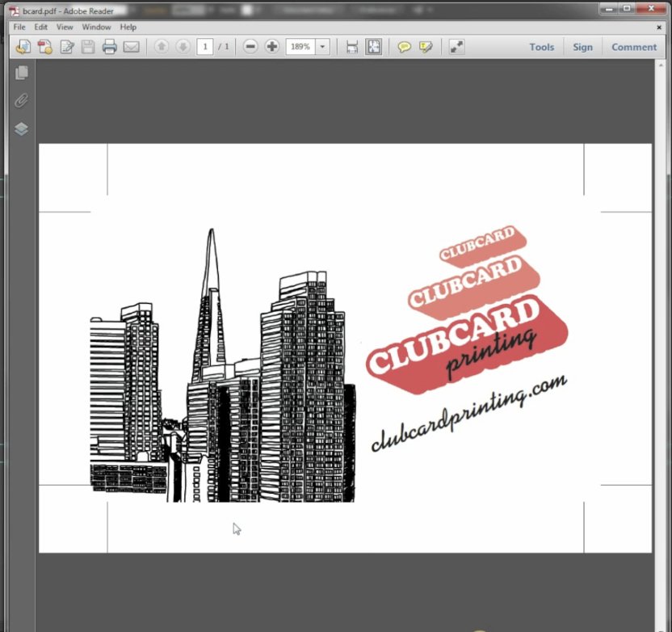The width and height of the screenshot is (672, 632).
Task: Select the highlight text tool
Action: (x=426, y=46)
